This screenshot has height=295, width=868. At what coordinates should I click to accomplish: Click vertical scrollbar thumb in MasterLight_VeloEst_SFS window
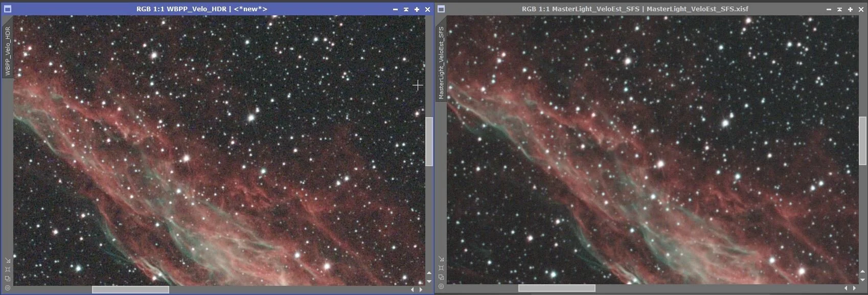tap(863, 141)
